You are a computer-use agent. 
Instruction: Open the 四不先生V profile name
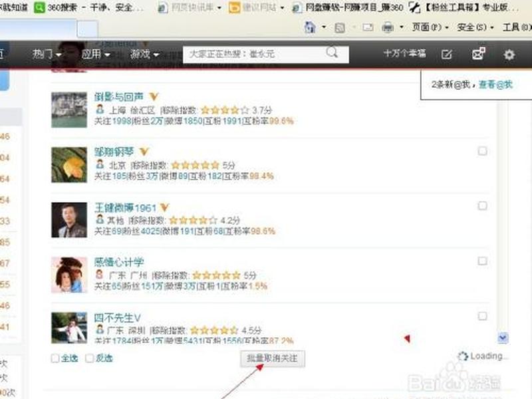(117, 318)
